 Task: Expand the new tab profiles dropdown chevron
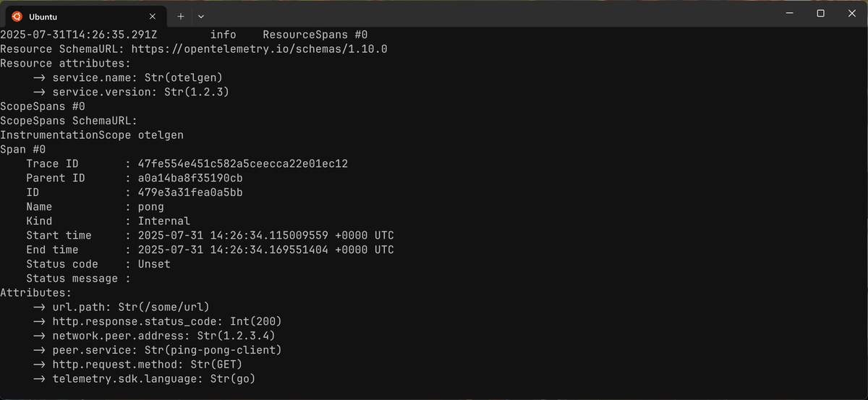[200, 16]
